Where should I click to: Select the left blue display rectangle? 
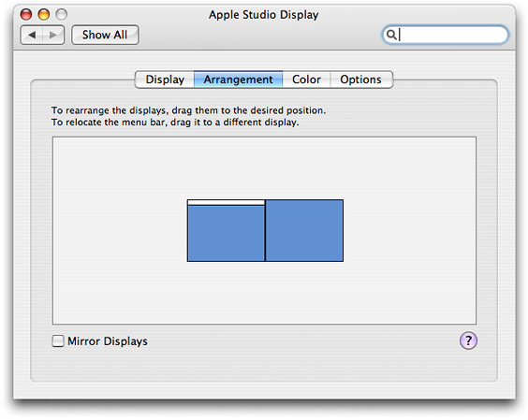tap(226, 233)
